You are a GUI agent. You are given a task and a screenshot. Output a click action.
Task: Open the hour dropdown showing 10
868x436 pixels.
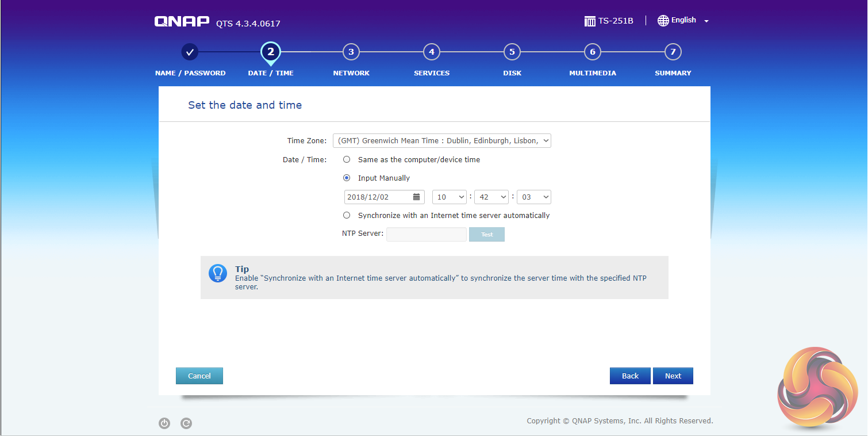(450, 197)
